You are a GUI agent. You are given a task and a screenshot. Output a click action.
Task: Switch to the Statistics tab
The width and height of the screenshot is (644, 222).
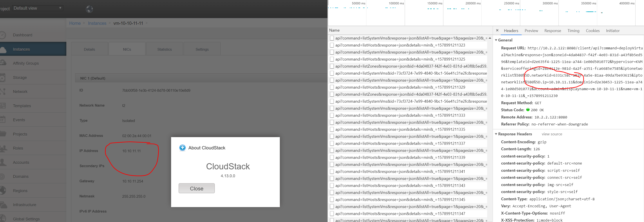(164, 49)
